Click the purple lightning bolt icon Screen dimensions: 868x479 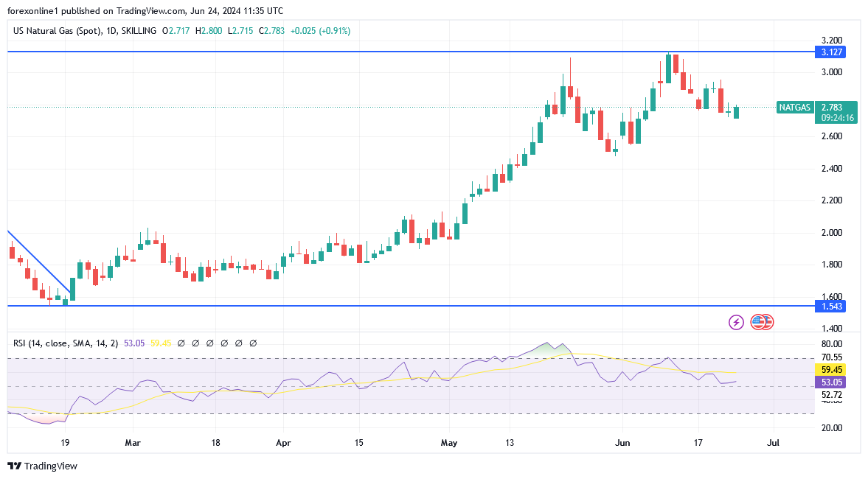736,322
